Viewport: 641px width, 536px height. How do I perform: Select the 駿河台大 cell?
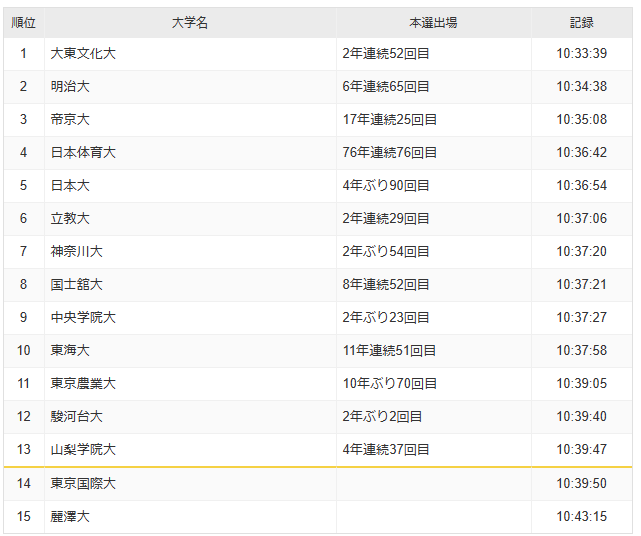190,417
